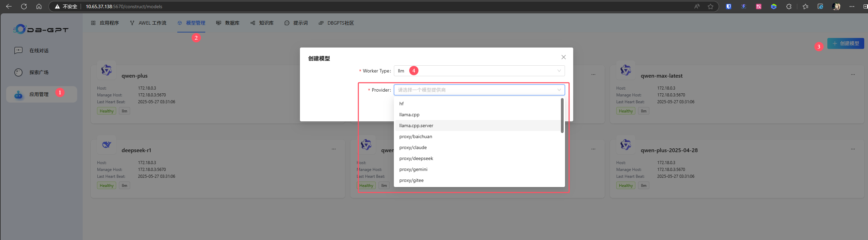
Task: Click the provider list scrollbar
Action: 562,116
